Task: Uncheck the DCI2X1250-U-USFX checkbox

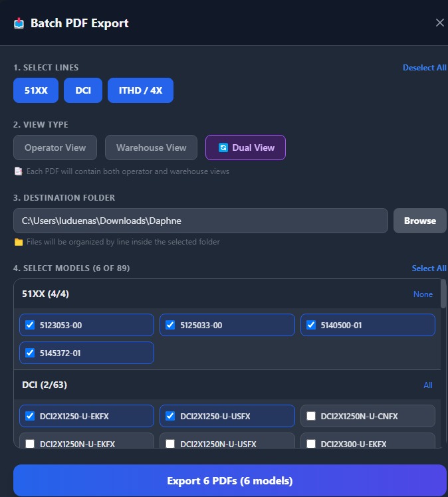Action: point(170,416)
